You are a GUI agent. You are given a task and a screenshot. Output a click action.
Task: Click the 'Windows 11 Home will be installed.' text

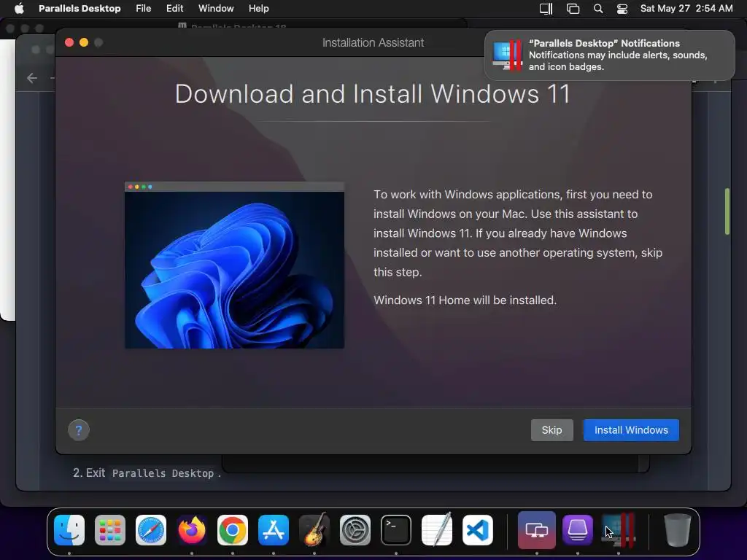click(465, 300)
